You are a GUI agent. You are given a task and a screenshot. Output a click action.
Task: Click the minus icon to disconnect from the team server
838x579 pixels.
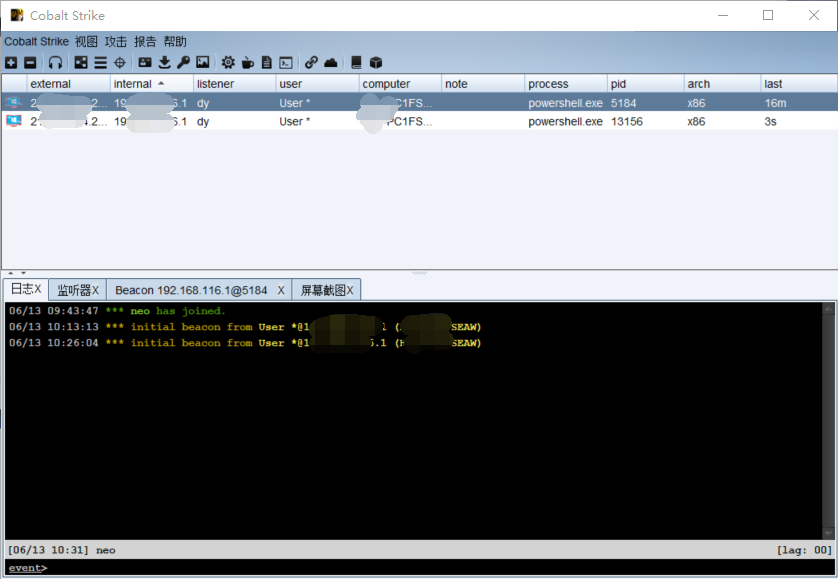tap(30, 63)
